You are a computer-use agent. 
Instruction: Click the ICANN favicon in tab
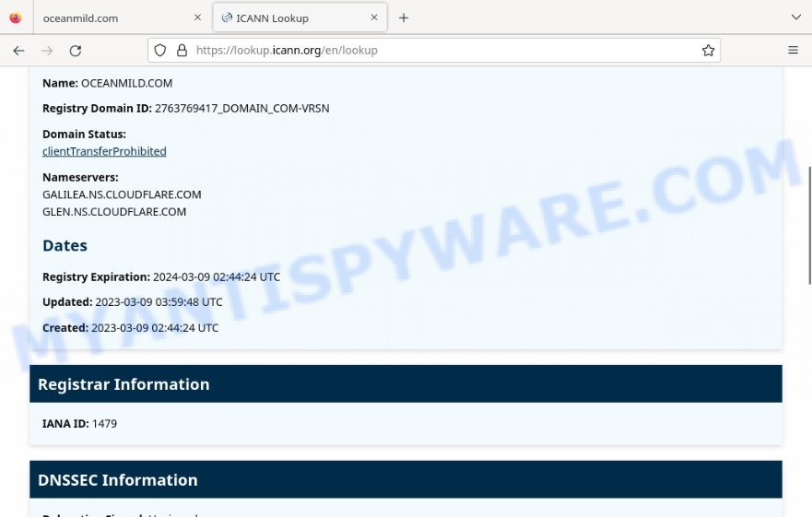click(x=227, y=18)
